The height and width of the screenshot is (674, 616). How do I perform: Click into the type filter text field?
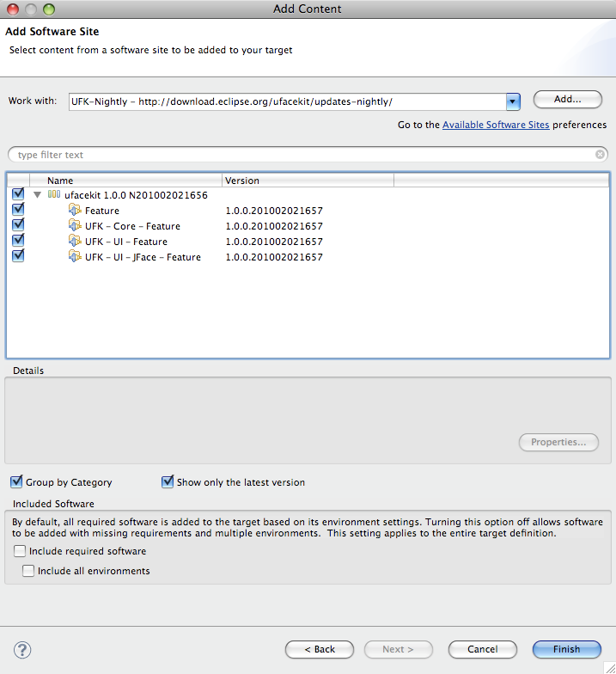click(x=301, y=155)
